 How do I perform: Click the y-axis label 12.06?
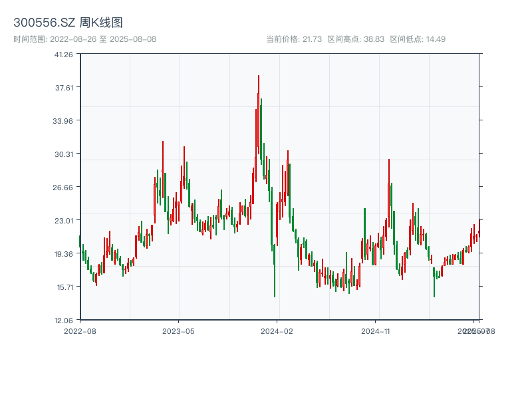[63, 321]
